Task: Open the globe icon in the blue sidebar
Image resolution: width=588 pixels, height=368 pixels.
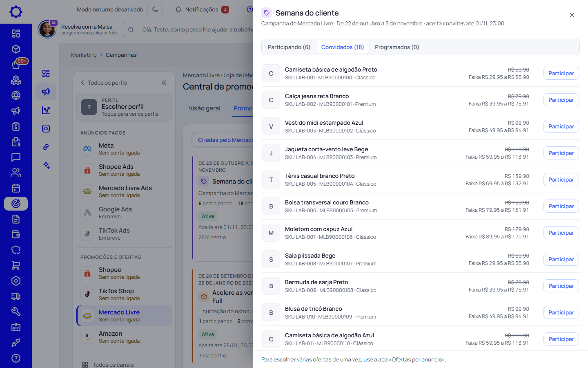Action: point(16,95)
